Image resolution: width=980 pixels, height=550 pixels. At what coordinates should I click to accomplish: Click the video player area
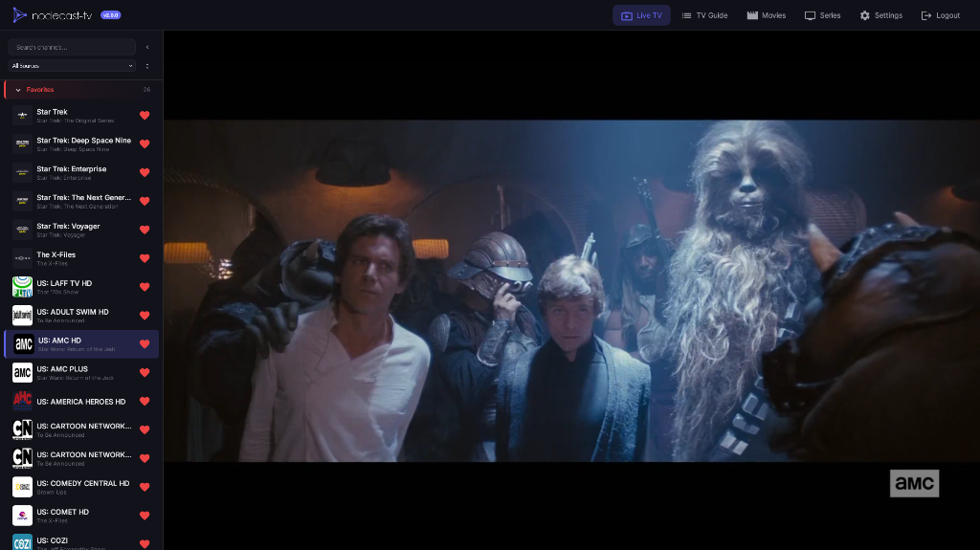(x=571, y=291)
